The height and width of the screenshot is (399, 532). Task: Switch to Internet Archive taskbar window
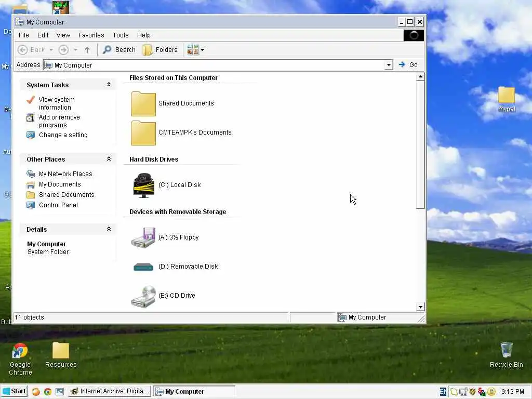click(109, 391)
